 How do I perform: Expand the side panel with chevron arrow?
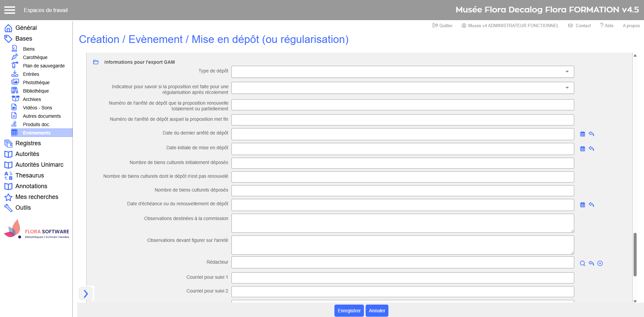pos(86,294)
